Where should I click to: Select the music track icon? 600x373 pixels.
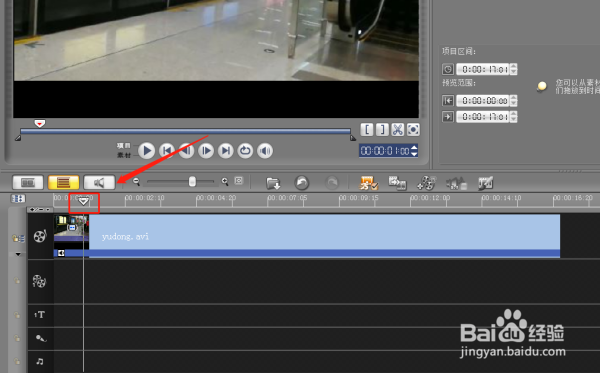(x=40, y=361)
